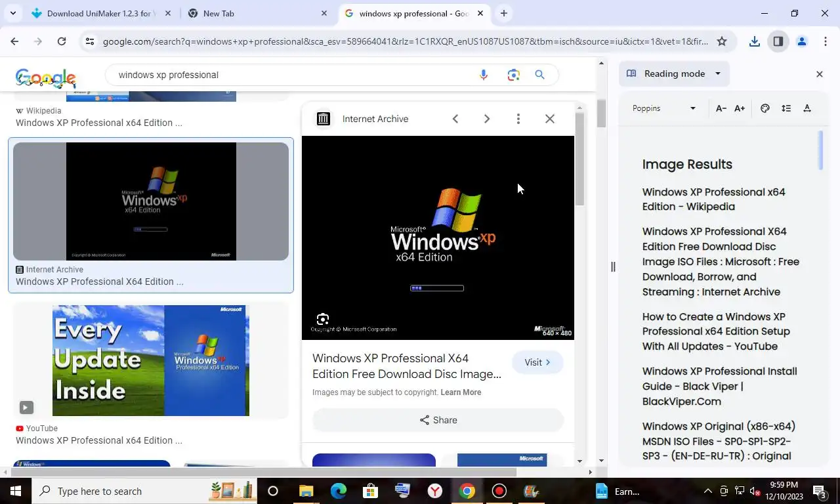Screen dimensions: 840x504
Task: Click the side panel resize handle
Action: [x=613, y=266]
